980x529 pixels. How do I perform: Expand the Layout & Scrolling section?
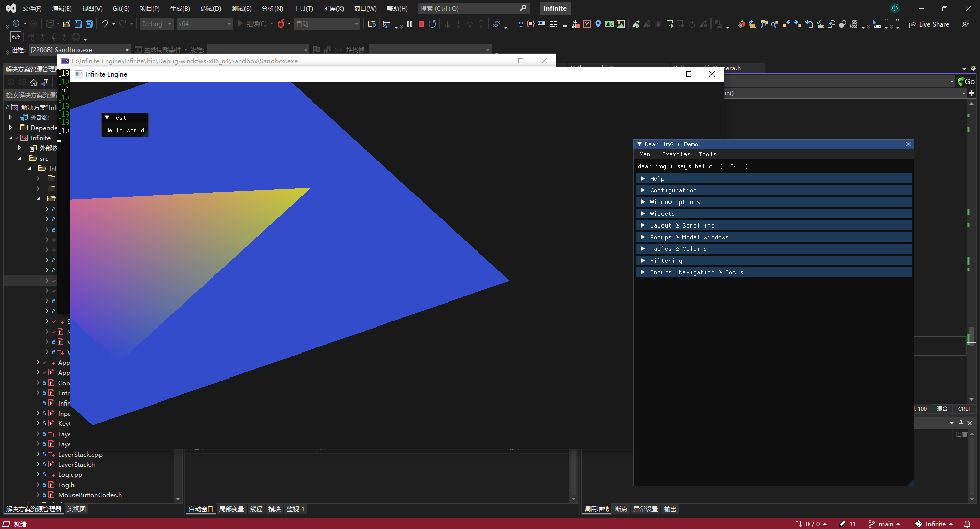774,225
